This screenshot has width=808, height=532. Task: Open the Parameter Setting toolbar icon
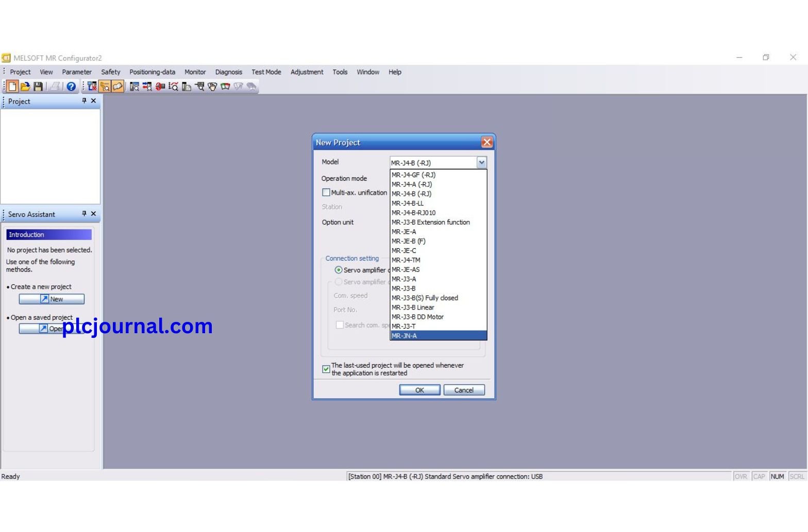[x=134, y=87]
